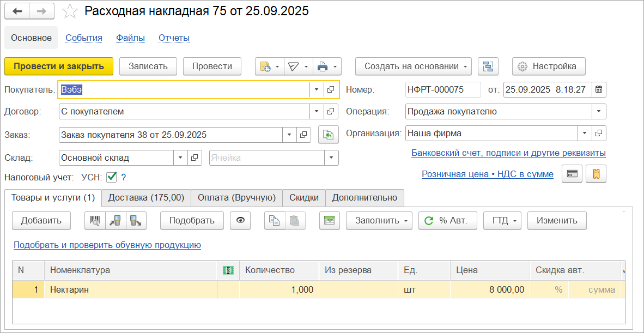Click the coupon icon next to the card icon
Image resolution: width=644 pixels, height=333 pixels.
(x=596, y=174)
